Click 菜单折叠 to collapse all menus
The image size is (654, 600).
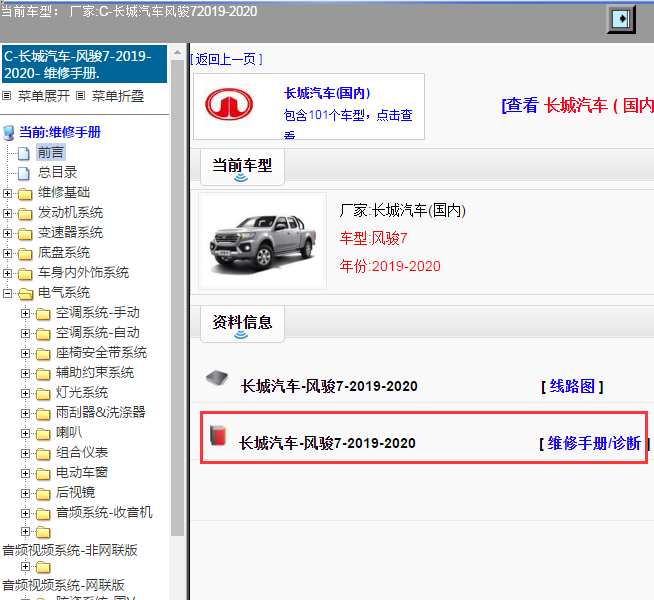[118, 96]
